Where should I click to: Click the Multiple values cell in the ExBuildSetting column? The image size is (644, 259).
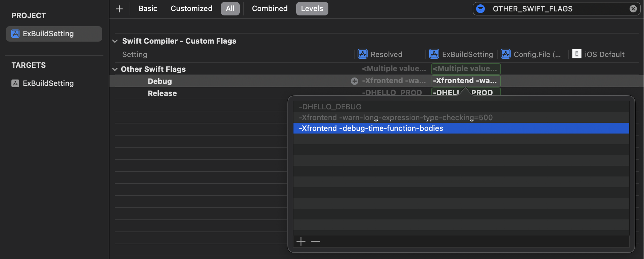[x=466, y=68]
